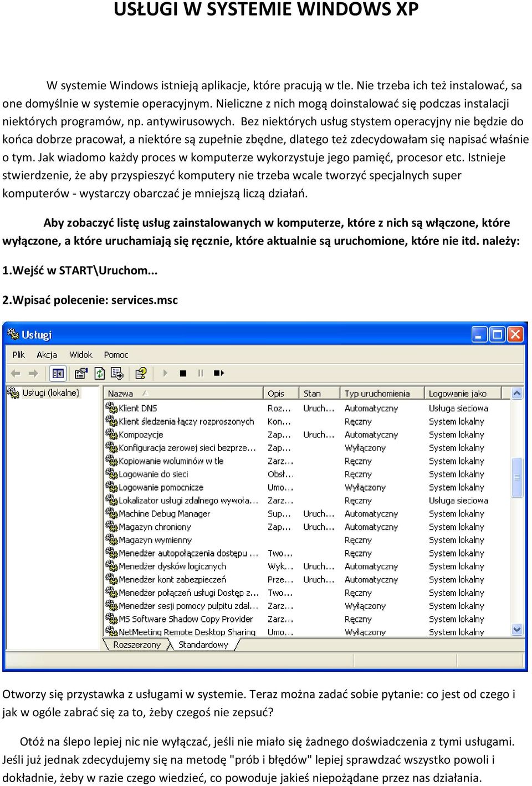532x786 pixels.
Task: Click the Pause Service toolbar icon
Action: pos(201,374)
